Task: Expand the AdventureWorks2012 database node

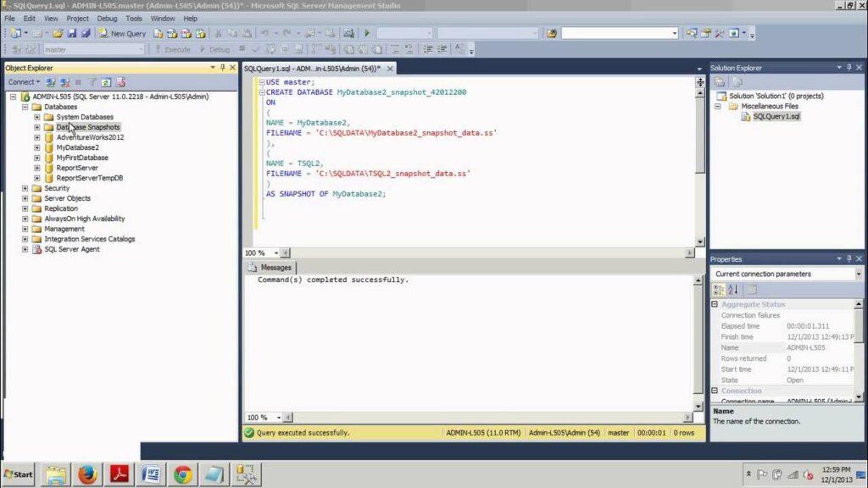Action: pyautogui.click(x=37, y=137)
